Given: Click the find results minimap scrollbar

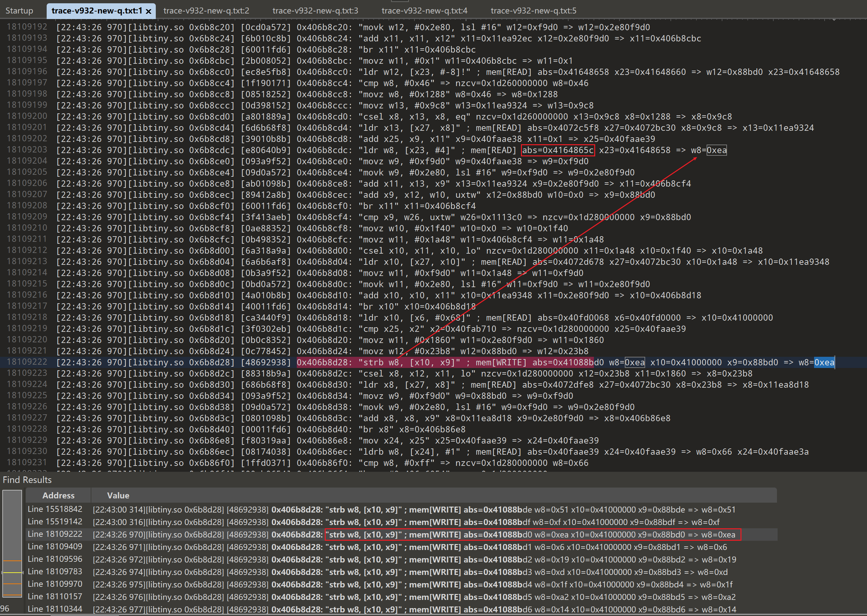Looking at the screenshot, I should point(12,543).
